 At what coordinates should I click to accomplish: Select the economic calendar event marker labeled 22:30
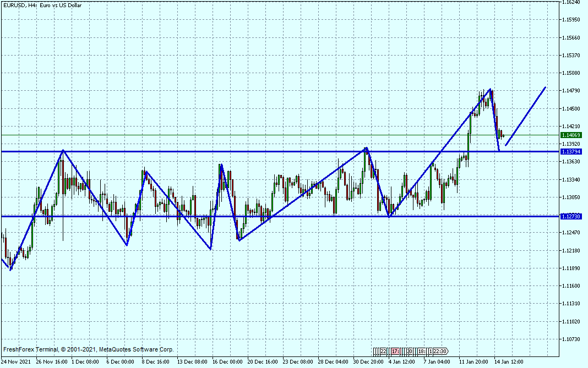coord(440,351)
